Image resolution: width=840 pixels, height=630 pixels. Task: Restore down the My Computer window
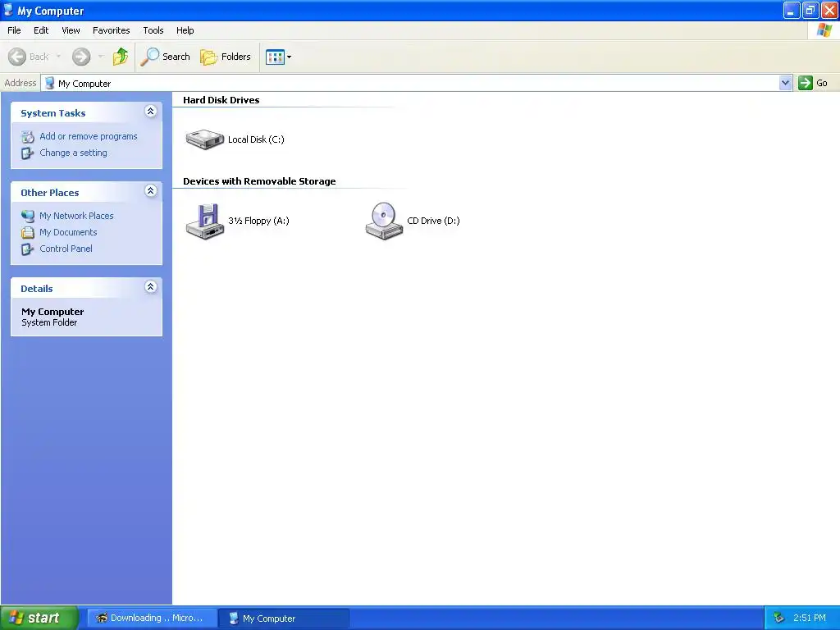810,10
